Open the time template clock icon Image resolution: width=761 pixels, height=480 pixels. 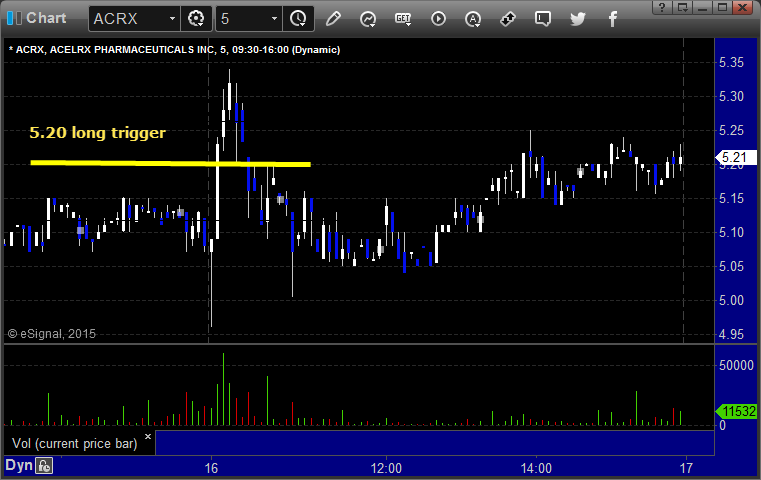(298, 19)
